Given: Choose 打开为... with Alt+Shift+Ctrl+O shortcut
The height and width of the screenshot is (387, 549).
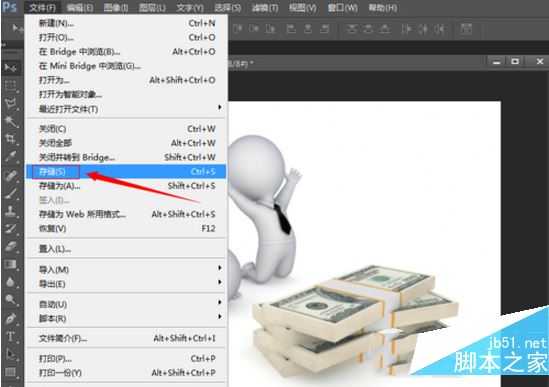Looking at the screenshot, I should [126, 80].
